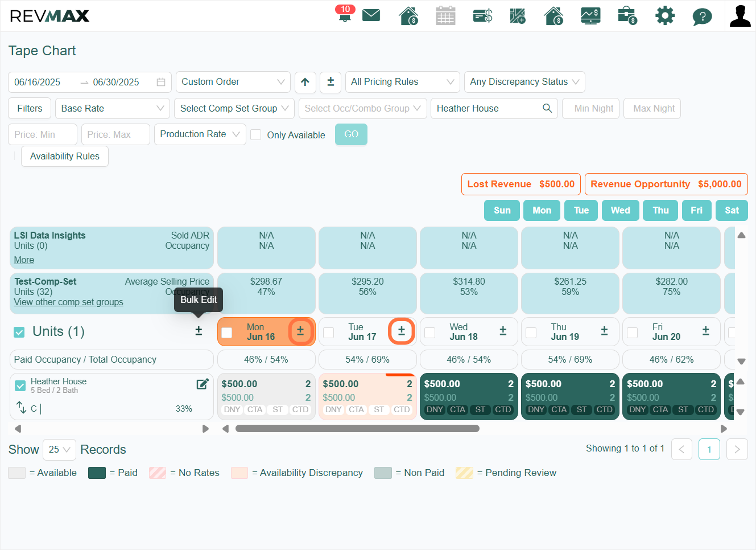Open the Any Discrepancy Status dropdown
Screen dimensions: 756x550
click(x=524, y=82)
